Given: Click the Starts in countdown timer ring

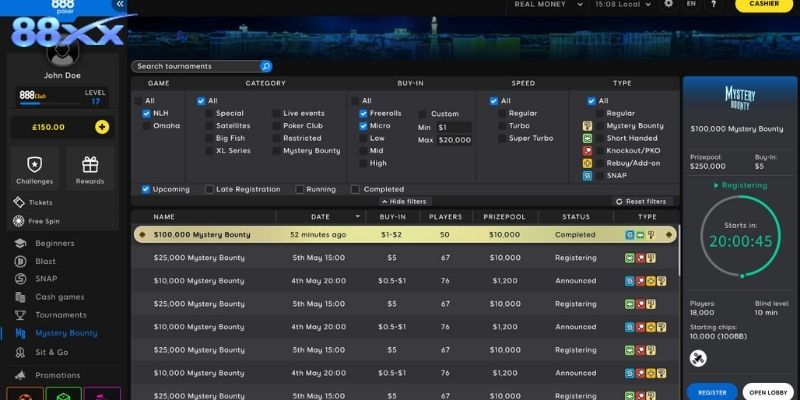Looking at the screenshot, I should (741, 236).
